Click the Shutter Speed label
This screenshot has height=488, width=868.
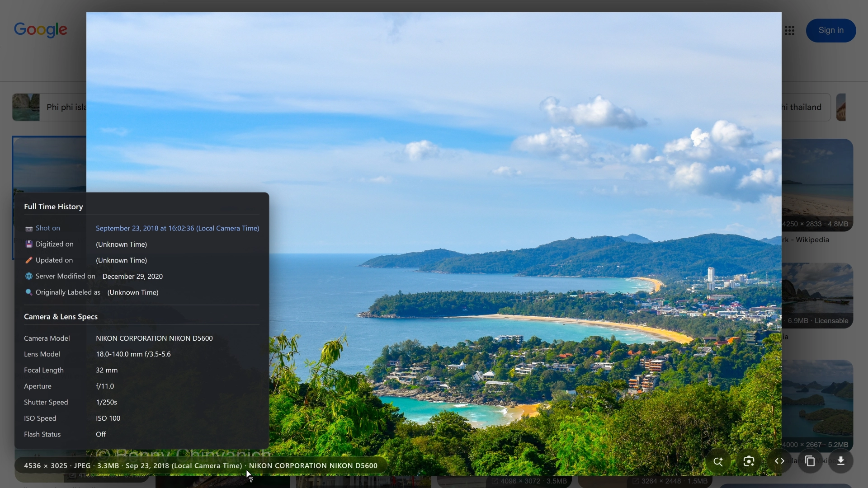coord(46,402)
